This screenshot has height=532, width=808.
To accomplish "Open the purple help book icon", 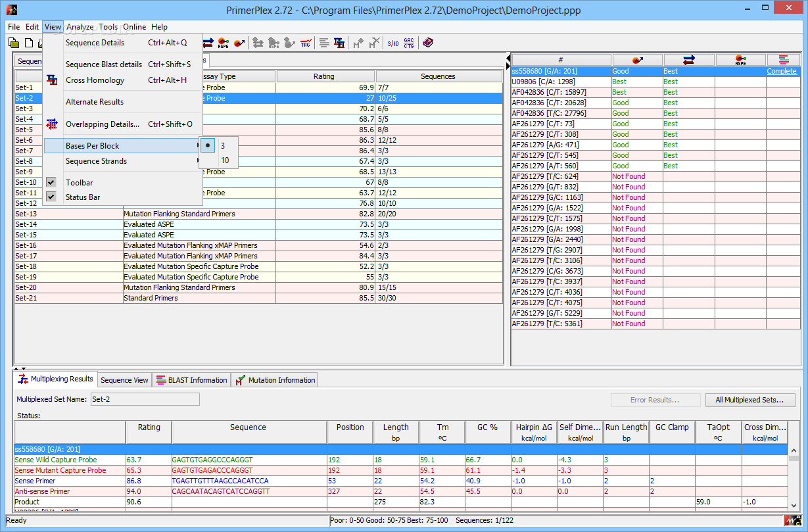I will coord(428,43).
